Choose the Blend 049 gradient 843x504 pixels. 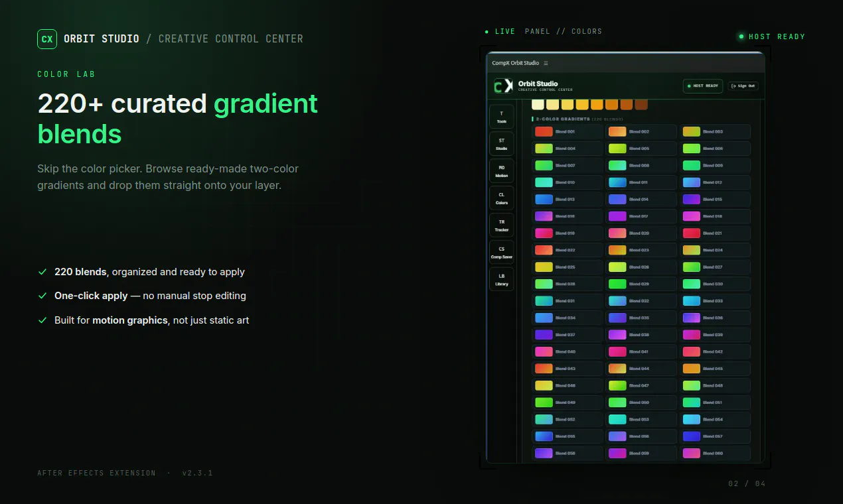click(568, 402)
